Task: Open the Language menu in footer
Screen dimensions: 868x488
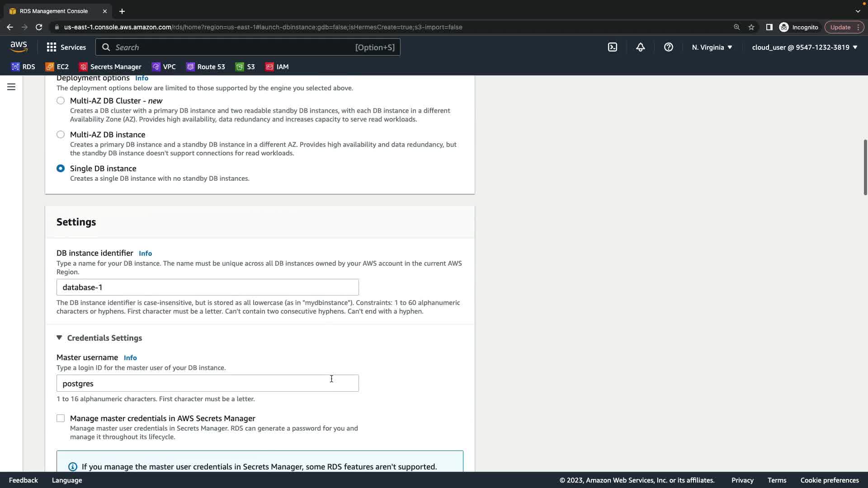Action: (x=67, y=480)
